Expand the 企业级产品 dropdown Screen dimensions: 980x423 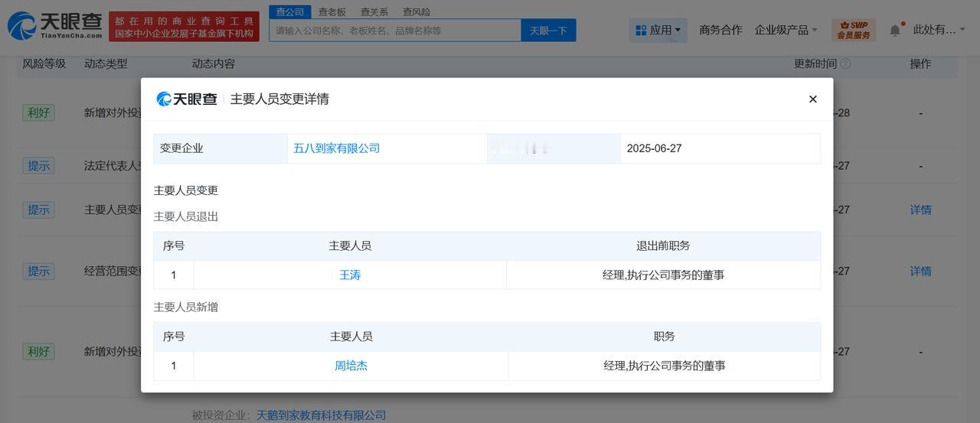coord(786,30)
